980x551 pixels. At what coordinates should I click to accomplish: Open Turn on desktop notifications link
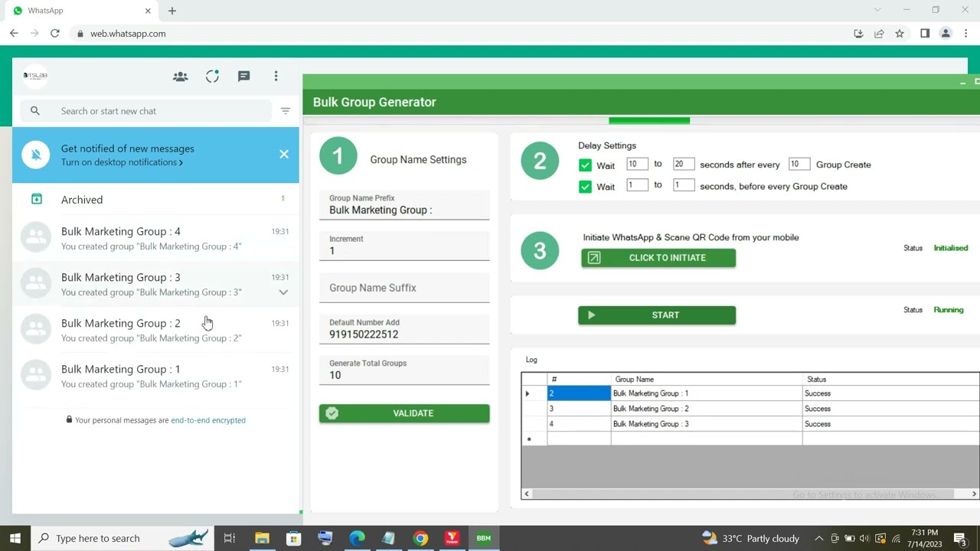122,162
